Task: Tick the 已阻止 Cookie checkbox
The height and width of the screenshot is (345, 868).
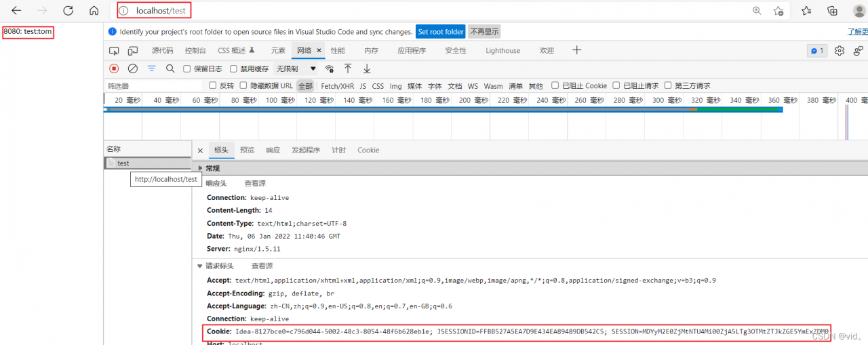Action: coord(555,85)
